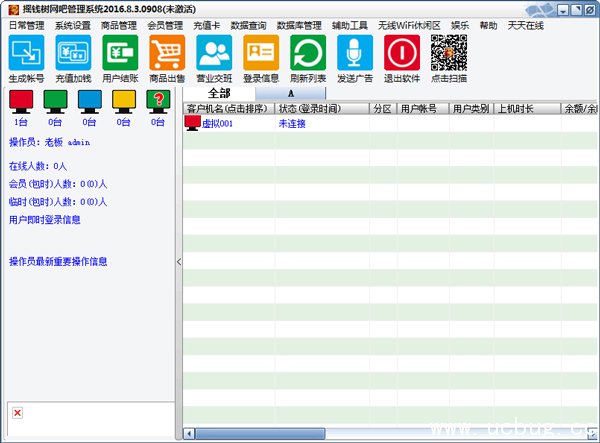Click the 营业交班 shift handover icon

[214, 52]
